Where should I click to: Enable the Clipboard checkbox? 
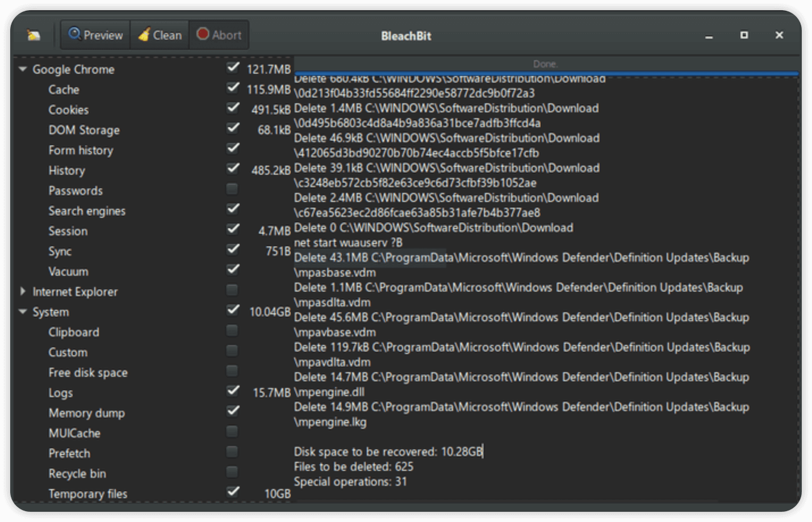(x=232, y=330)
